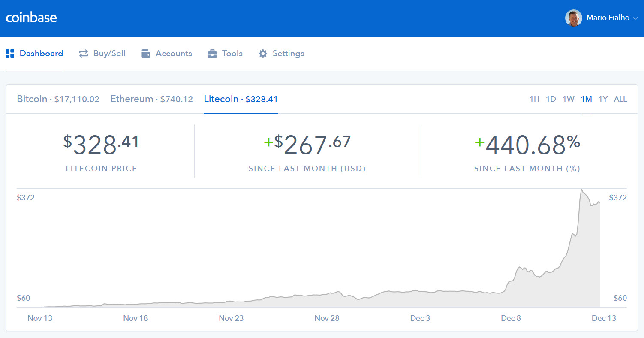Image resolution: width=644 pixels, height=338 pixels.
Task: Expand the user menu chevron
Action: (635, 18)
